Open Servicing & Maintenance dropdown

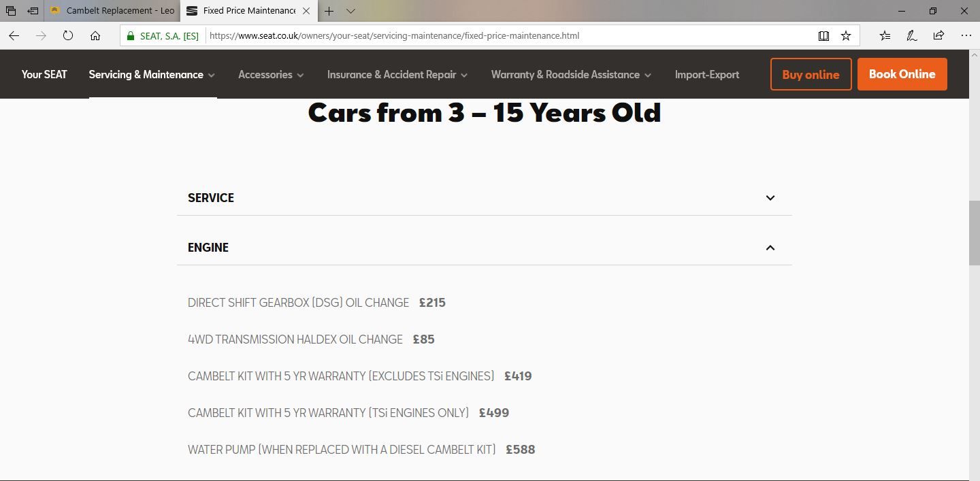(x=152, y=75)
